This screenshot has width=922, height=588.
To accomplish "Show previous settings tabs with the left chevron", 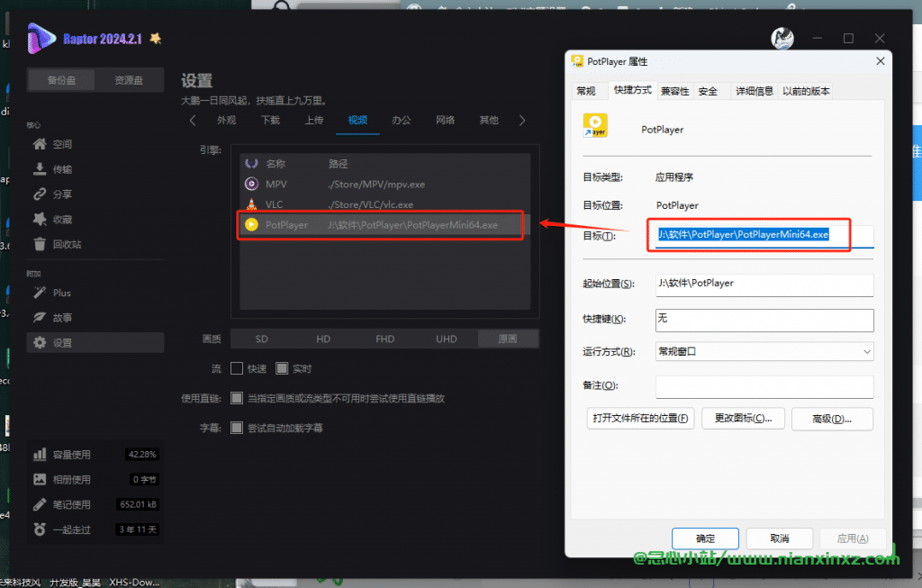I will click(193, 120).
